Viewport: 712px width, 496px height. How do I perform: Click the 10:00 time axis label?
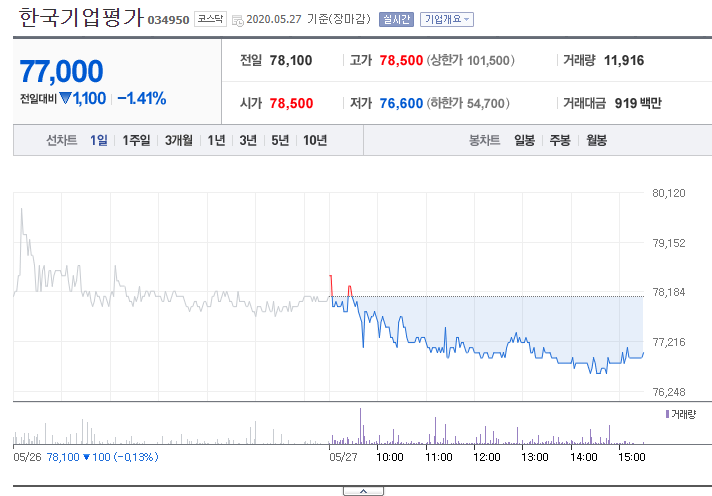[x=390, y=457]
